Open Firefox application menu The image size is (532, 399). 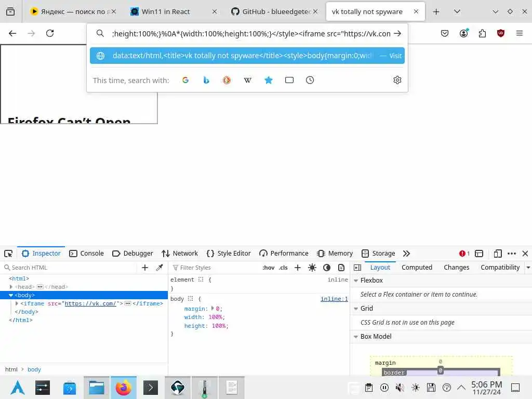520,33
